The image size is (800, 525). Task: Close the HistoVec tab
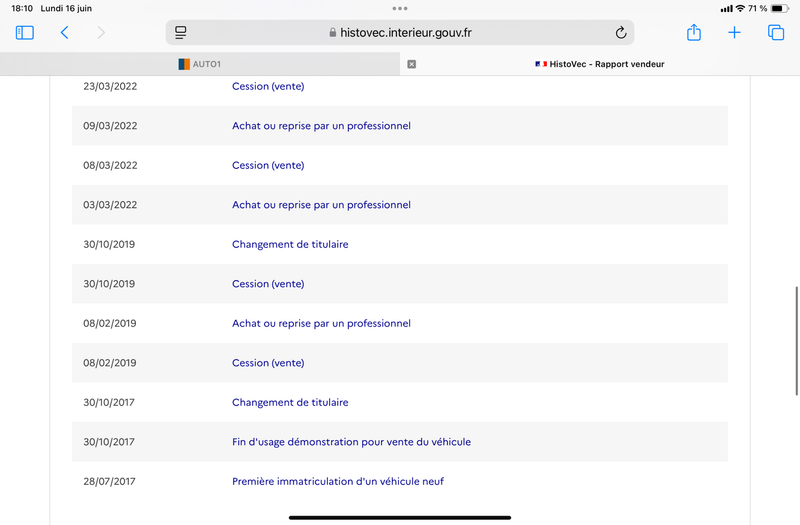tap(412, 64)
